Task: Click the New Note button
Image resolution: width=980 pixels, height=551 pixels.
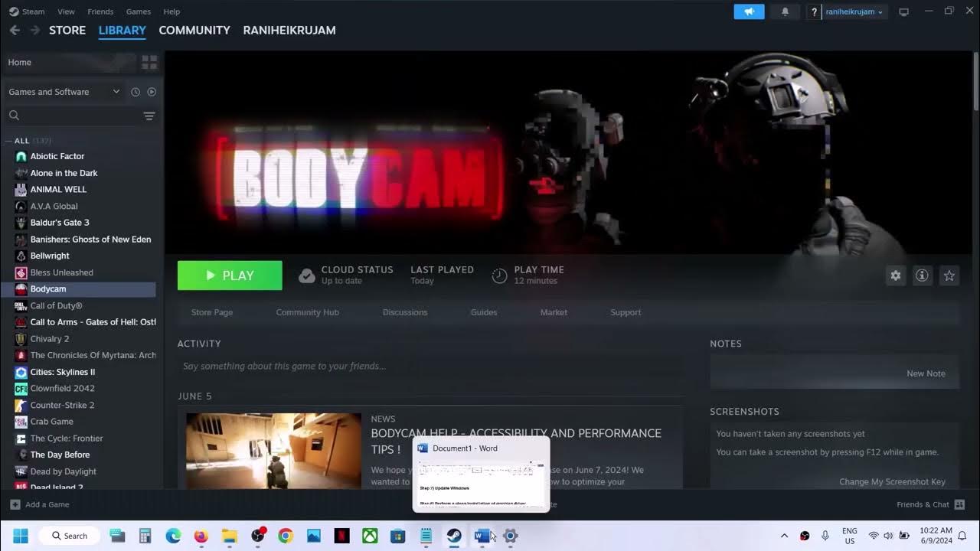Action: [x=926, y=373]
